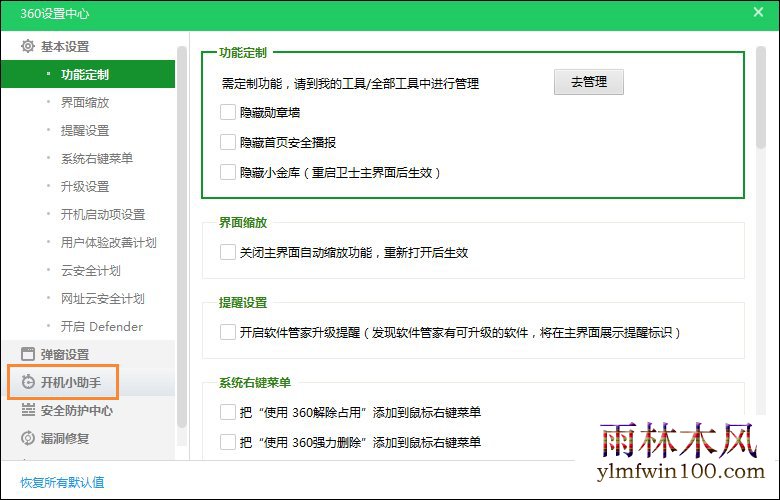Check 360强力删除 right-click menu option
This screenshot has height=500, width=780.
click(228, 442)
